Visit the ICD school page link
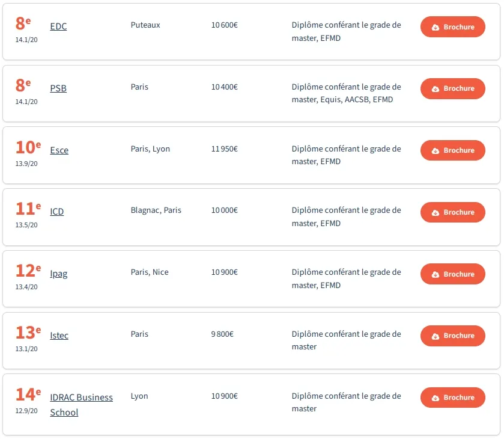Image resolution: width=504 pixels, height=439 pixels. (57, 212)
